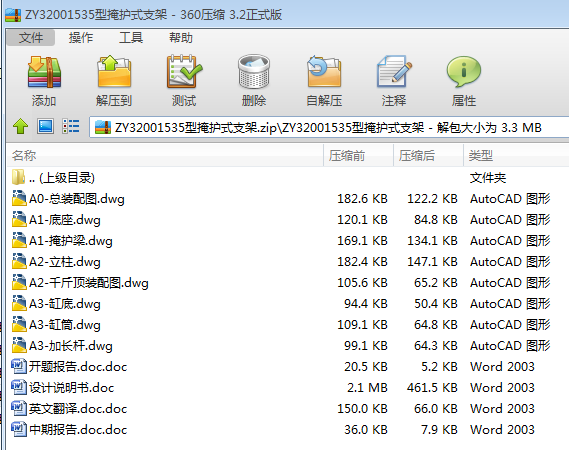Click the 测试 (Test) toolbar icon
This screenshot has width=569, height=450.
184,72
